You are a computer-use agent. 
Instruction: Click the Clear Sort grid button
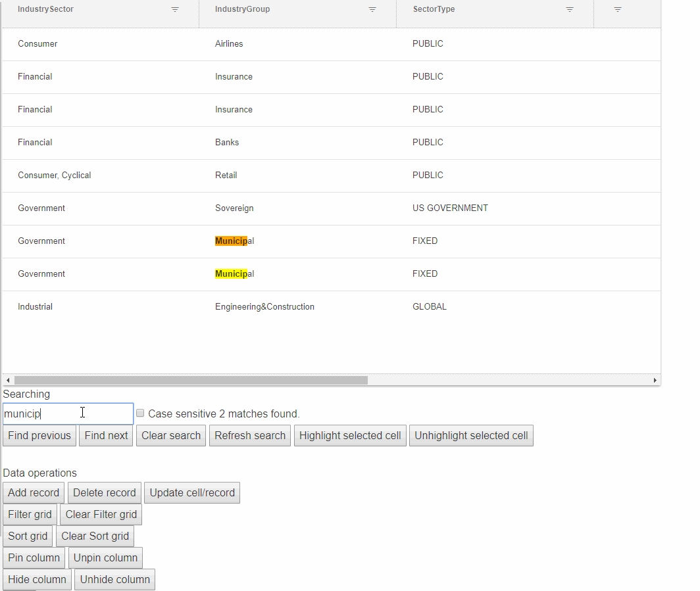(95, 536)
